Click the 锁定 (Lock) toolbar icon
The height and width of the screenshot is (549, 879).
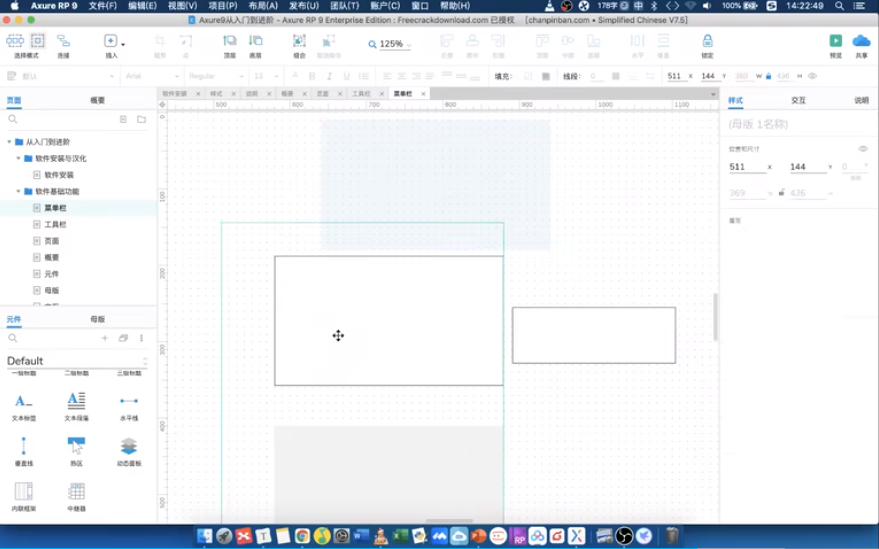[707, 41]
